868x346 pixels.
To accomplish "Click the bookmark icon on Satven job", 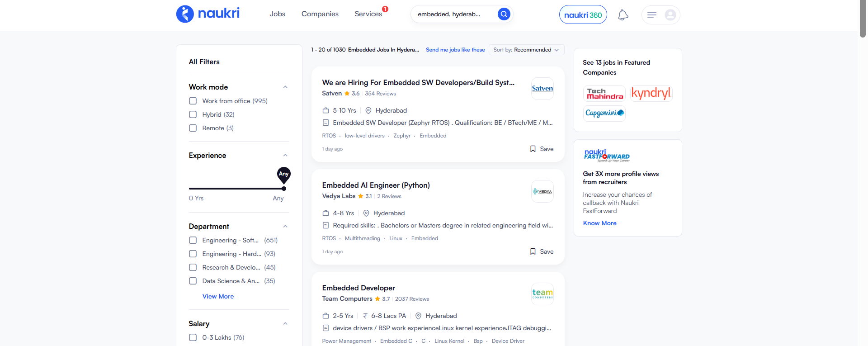I will pos(533,149).
